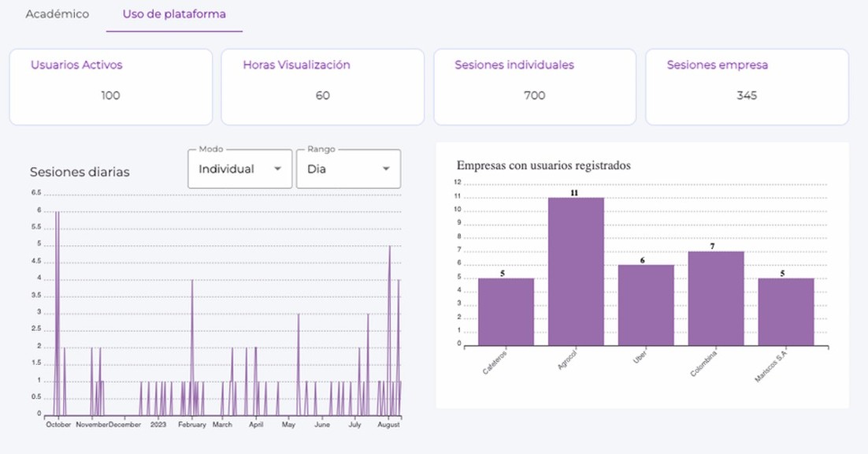
Task: Select the Agrocol bar with value 11
Action: pyautogui.click(x=576, y=271)
